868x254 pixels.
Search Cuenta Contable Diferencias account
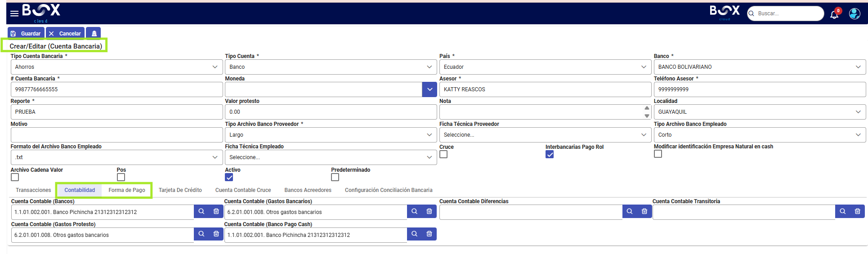(630, 211)
